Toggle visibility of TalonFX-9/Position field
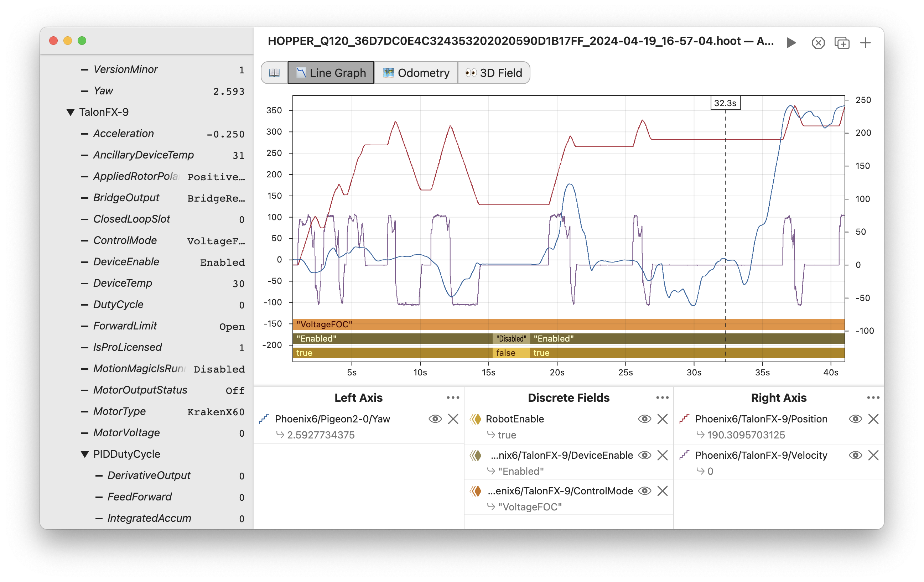The image size is (924, 582). pos(855,419)
